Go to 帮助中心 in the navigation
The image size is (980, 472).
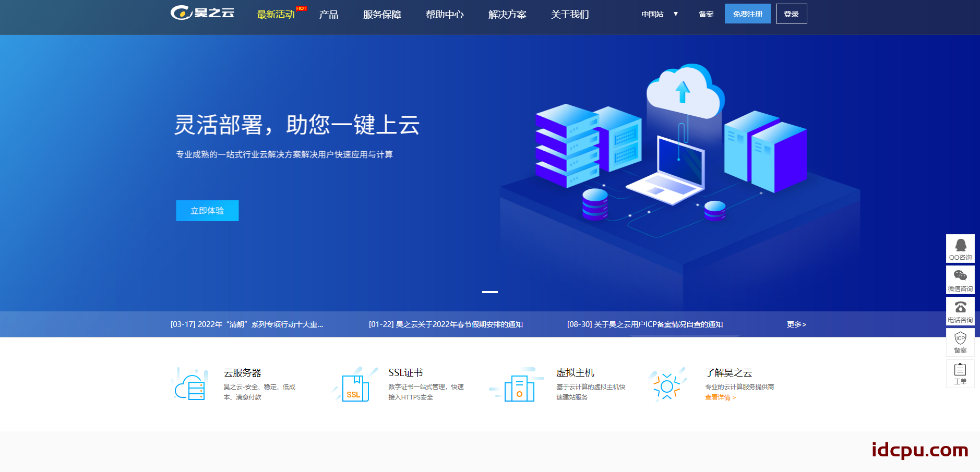coord(445,15)
